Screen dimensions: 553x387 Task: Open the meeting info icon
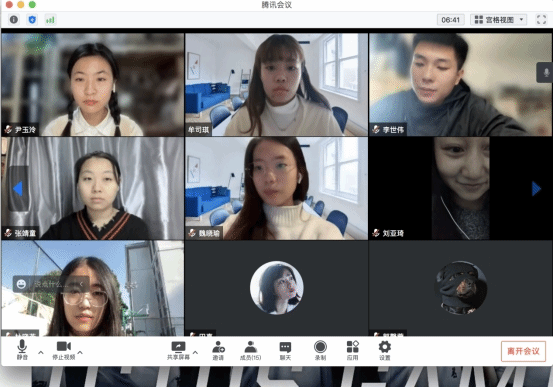point(14,19)
